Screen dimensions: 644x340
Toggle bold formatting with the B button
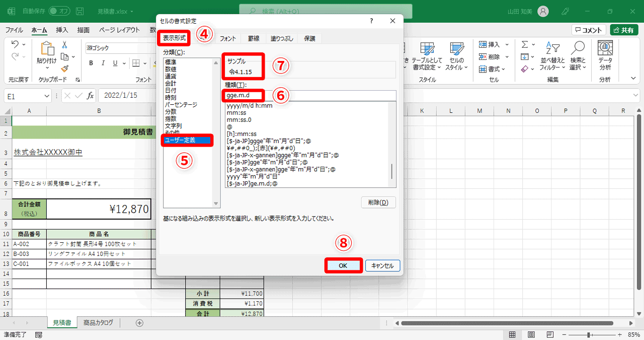[91, 62]
